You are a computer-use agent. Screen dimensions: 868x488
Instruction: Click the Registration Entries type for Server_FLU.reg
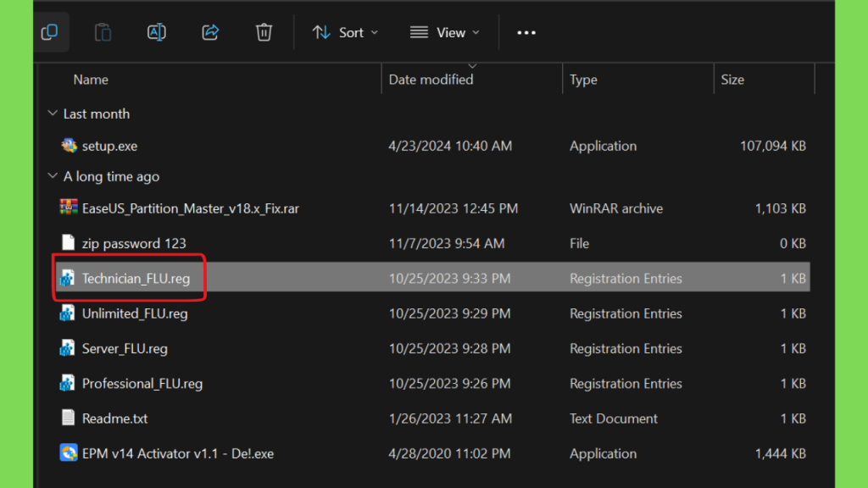tap(626, 348)
